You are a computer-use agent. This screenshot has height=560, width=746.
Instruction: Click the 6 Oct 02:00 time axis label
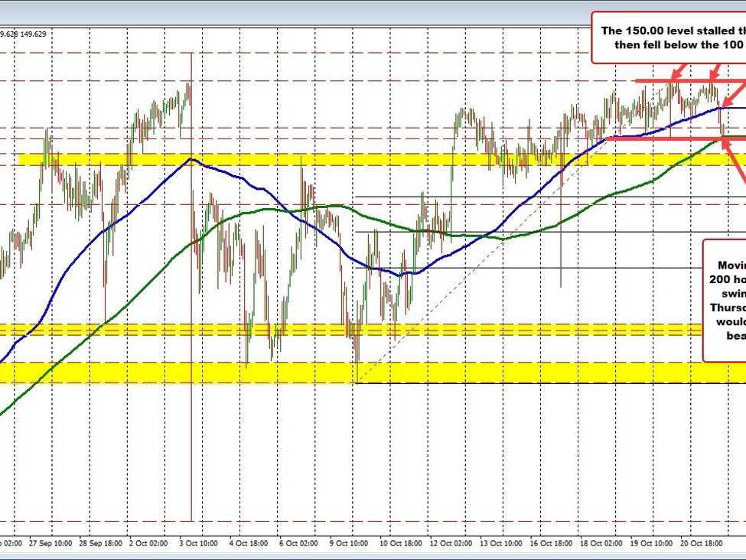coord(297,544)
